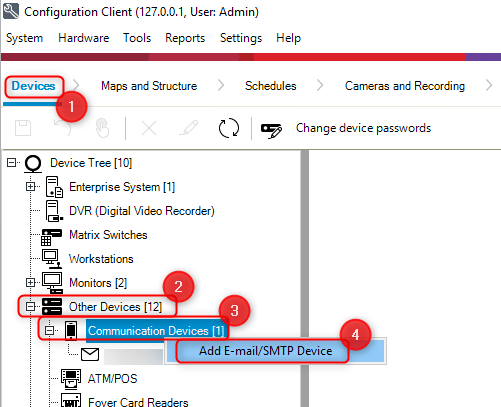Expand the Monitors [2] node
501x407 pixels.
pyautogui.click(x=30, y=283)
